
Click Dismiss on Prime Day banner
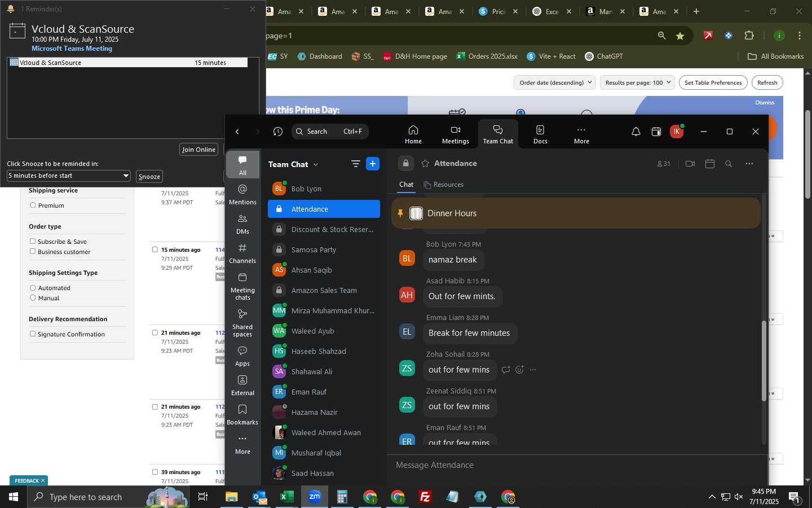point(765,103)
